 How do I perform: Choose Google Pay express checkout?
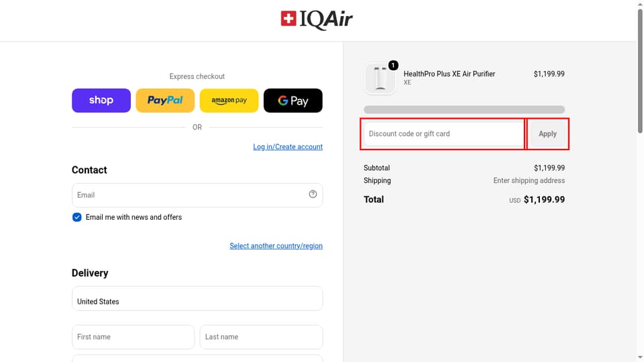coord(293,101)
